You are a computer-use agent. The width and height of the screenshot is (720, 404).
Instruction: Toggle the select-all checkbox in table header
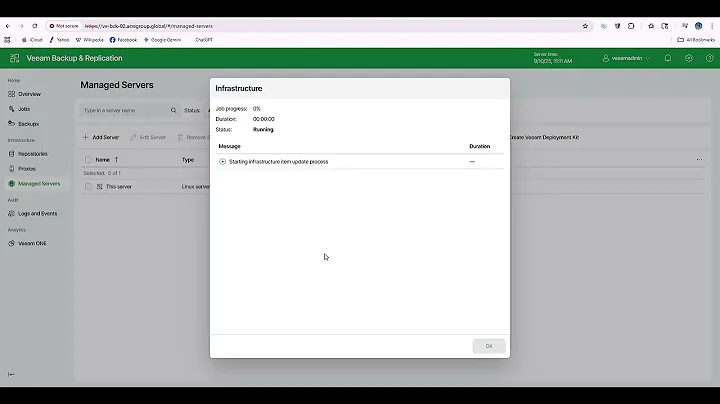[x=88, y=160]
